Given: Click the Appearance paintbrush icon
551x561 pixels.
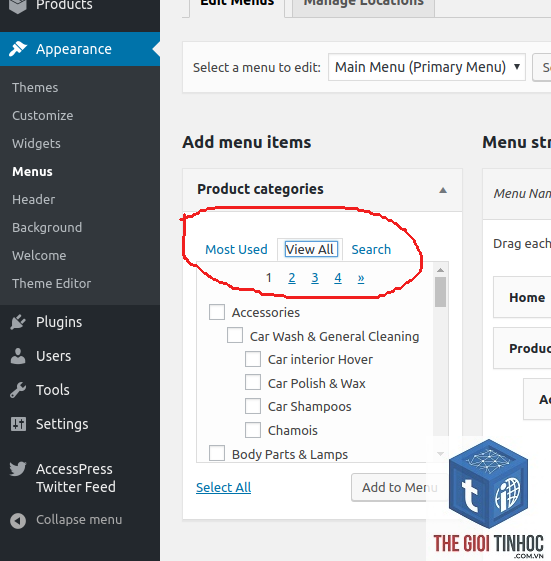Looking at the screenshot, I should (x=18, y=49).
